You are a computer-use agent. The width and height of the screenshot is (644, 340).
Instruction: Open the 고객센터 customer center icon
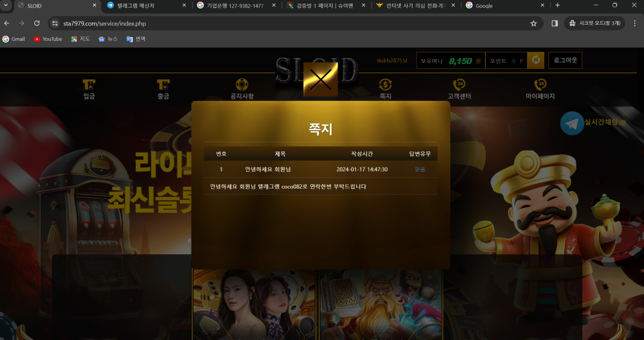point(459,85)
